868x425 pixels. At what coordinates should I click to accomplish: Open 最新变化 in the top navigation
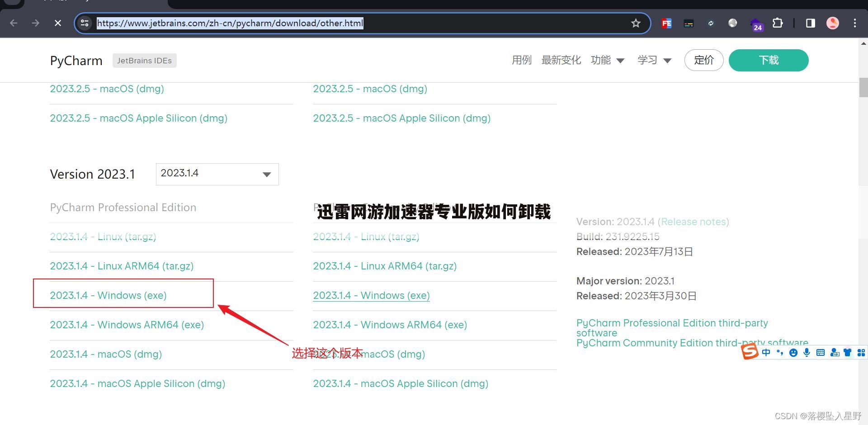(561, 60)
